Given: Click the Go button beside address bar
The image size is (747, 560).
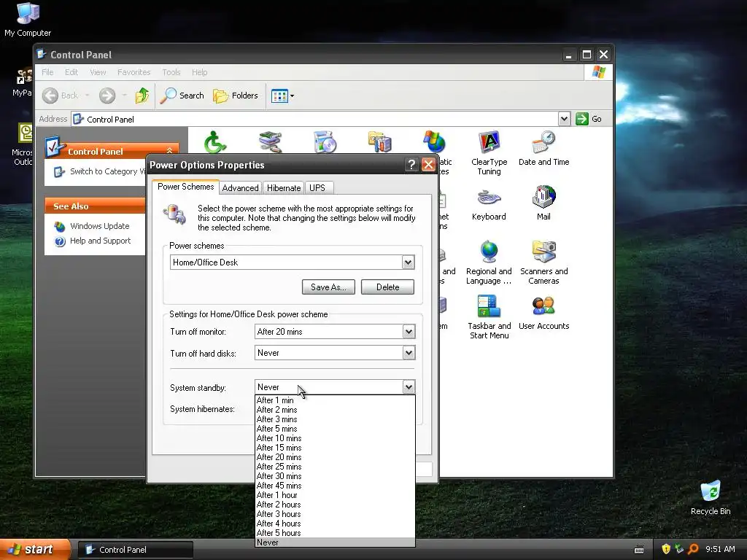Looking at the screenshot, I should (x=589, y=119).
